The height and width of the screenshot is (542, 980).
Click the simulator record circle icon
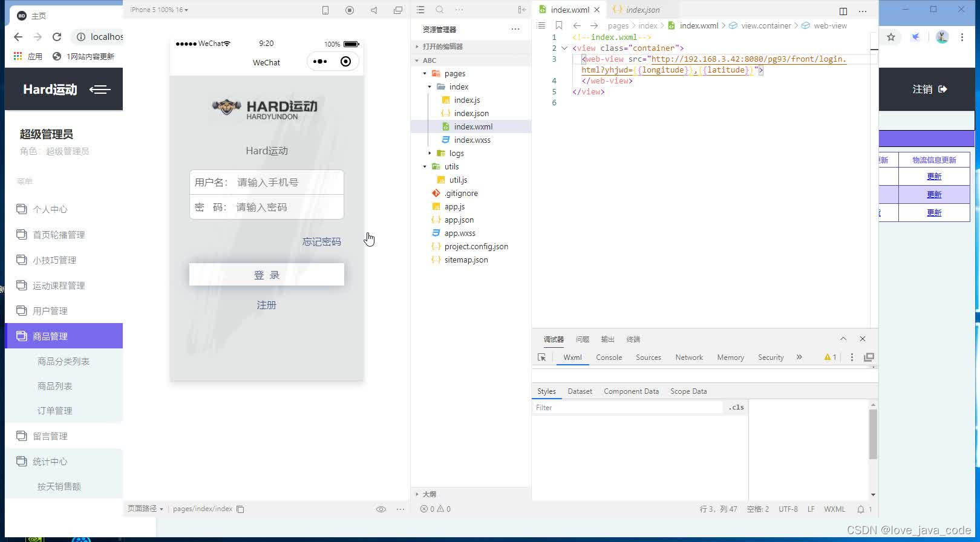click(350, 10)
